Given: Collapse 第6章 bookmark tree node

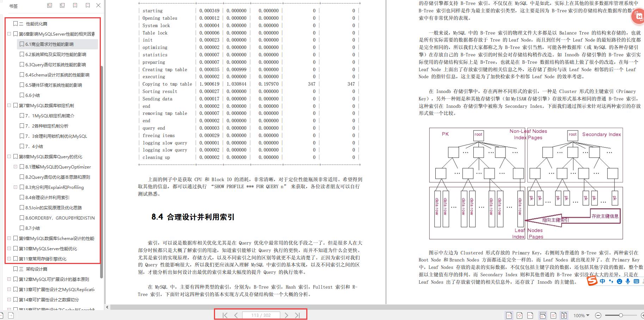Looking at the screenshot, I should click(x=9, y=34).
